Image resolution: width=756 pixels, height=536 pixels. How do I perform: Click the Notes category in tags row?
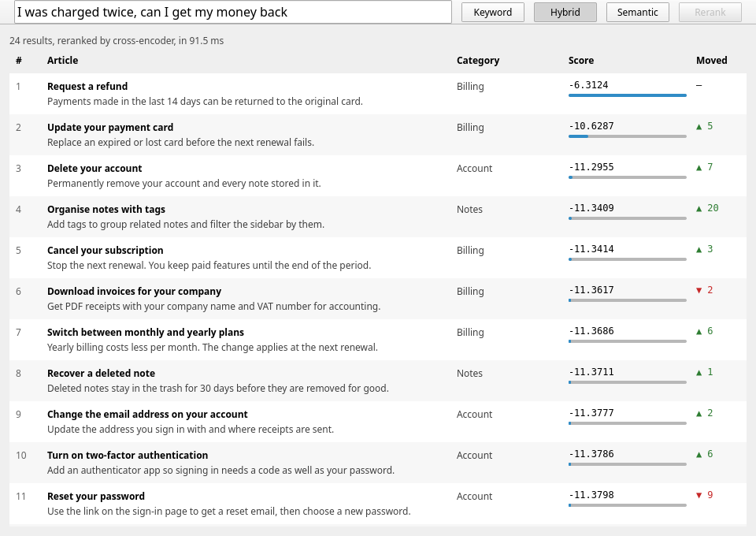(x=469, y=210)
